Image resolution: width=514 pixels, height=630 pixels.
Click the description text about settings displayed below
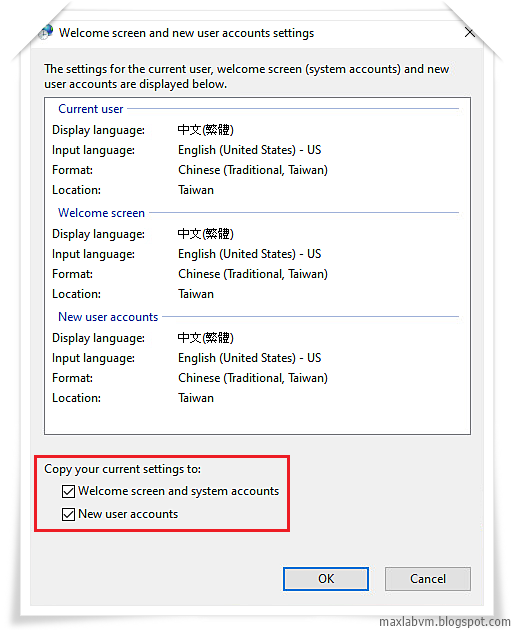[246, 76]
